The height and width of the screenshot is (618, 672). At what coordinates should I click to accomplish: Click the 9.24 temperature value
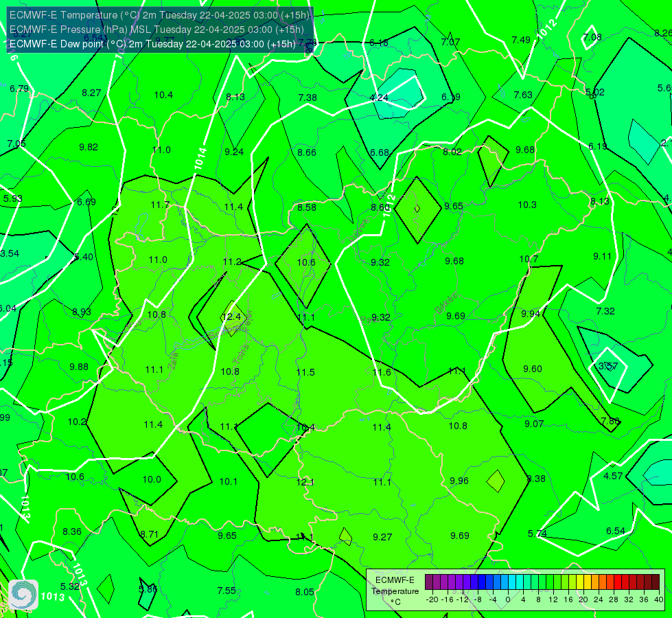(x=234, y=152)
